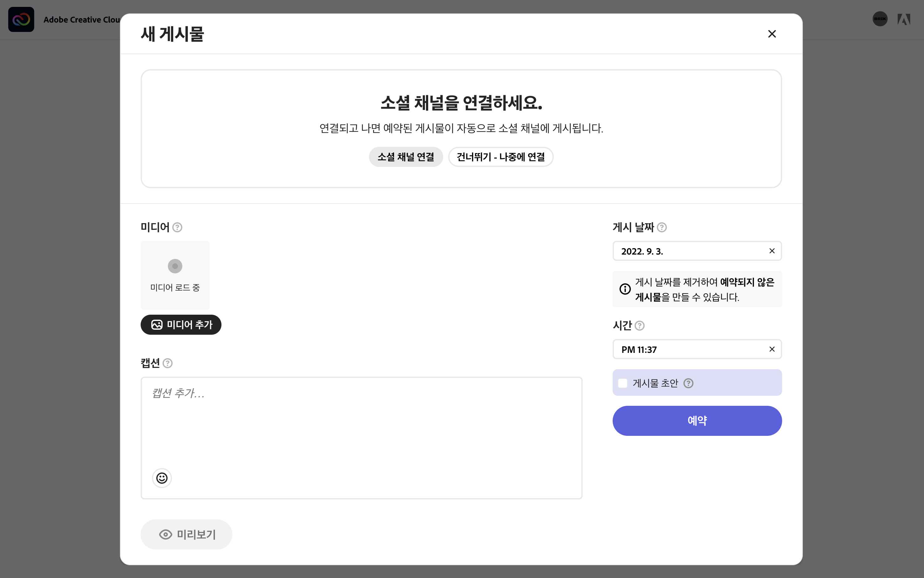Click the info icon in date notice
The image size is (924, 578).
point(625,289)
